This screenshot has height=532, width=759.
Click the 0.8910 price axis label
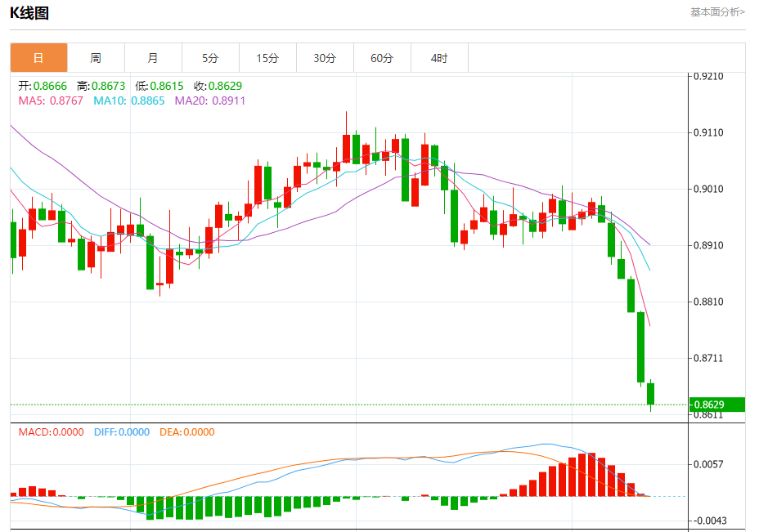click(x=708, y=245)
